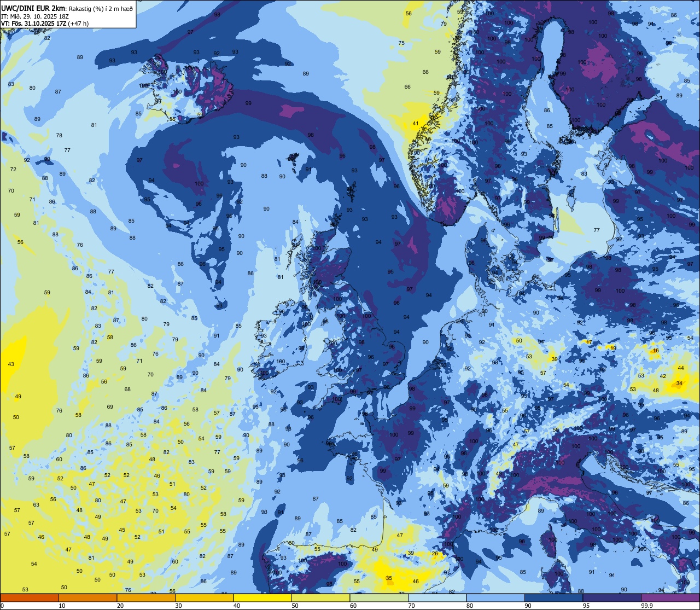Click the '78' humidity value west of Iceland

pos(59,136)
